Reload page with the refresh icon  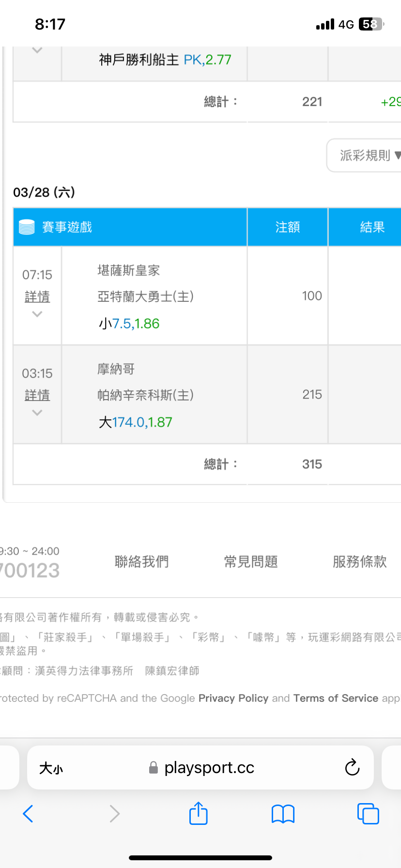[x=352, y=767]
